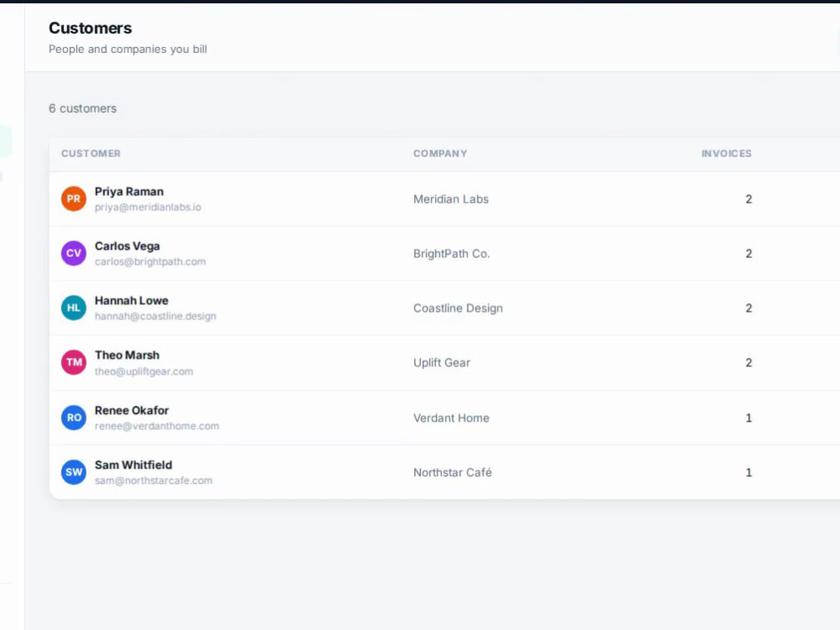Select email priya@meridianlabs.io
This screenshot has height=630, width=840.
148,207
